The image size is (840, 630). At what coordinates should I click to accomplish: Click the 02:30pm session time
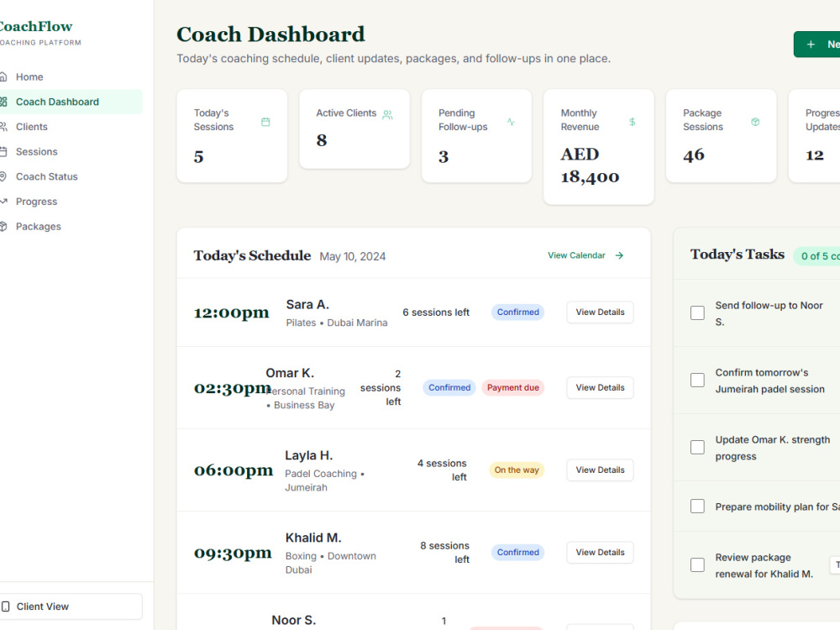coord(233,388)
